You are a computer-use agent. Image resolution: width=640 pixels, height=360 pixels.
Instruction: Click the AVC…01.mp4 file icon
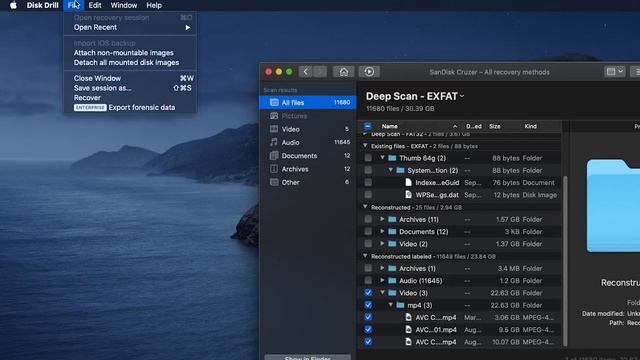tap(408, 329)
